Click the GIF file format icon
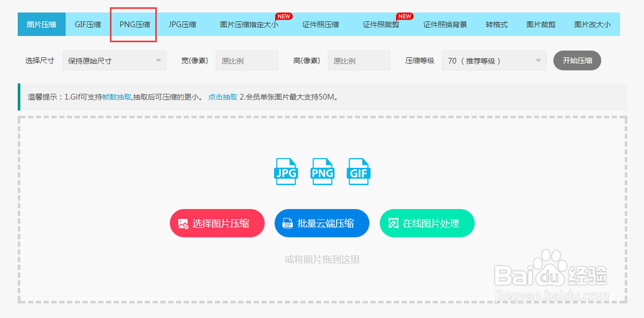This screenshot has height=318, width=644. coord(358,172)
